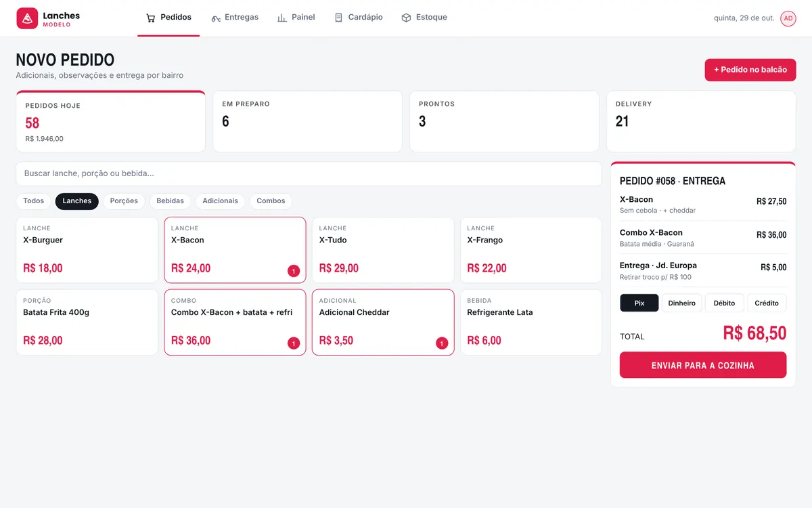
Task: Click the Lanches Modelo logo icon
Action: [x=27, y=18]
